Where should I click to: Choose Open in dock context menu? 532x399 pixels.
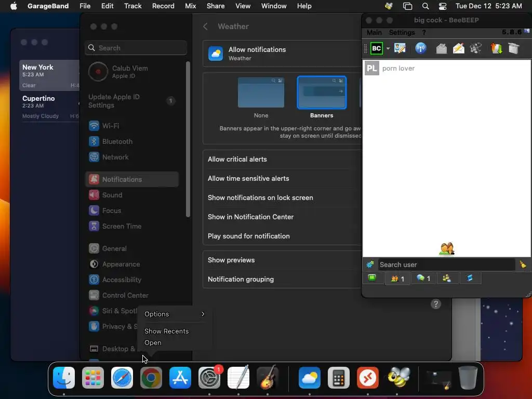pyautogui.click(x=153, y=343)
